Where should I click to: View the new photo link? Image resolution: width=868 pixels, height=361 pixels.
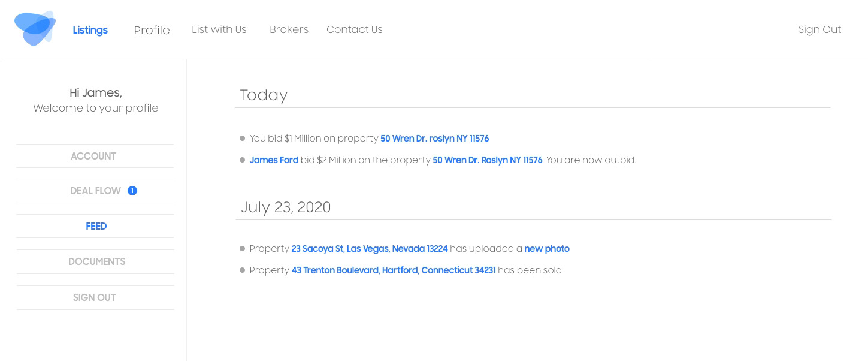pyautogui.click(x=546, y=249)
